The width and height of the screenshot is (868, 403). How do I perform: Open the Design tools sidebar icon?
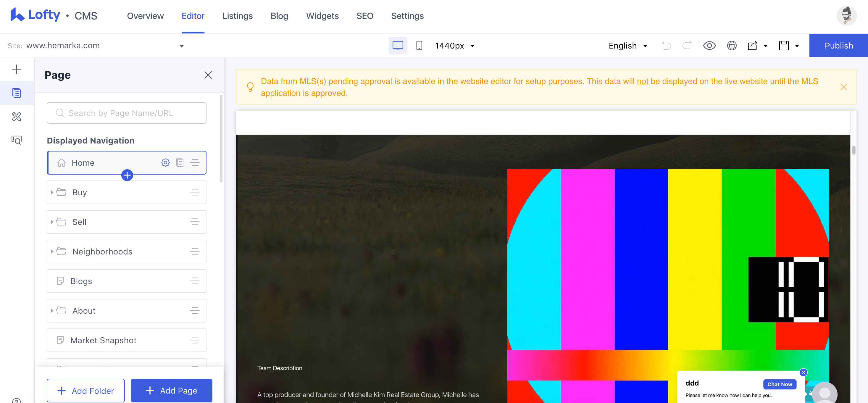click(17, 117)
